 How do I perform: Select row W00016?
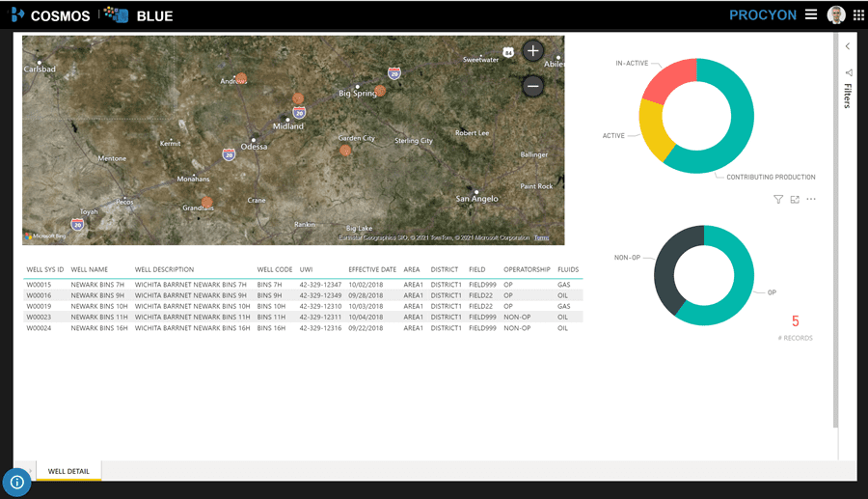point(303,295)
